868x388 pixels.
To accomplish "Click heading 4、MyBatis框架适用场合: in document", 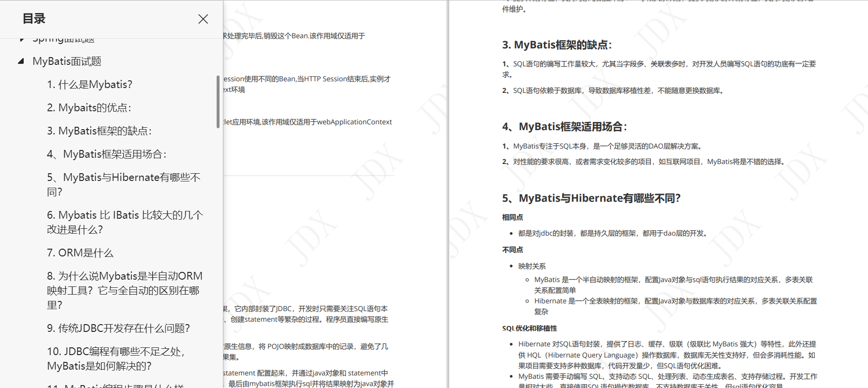I will pos(564,127).
